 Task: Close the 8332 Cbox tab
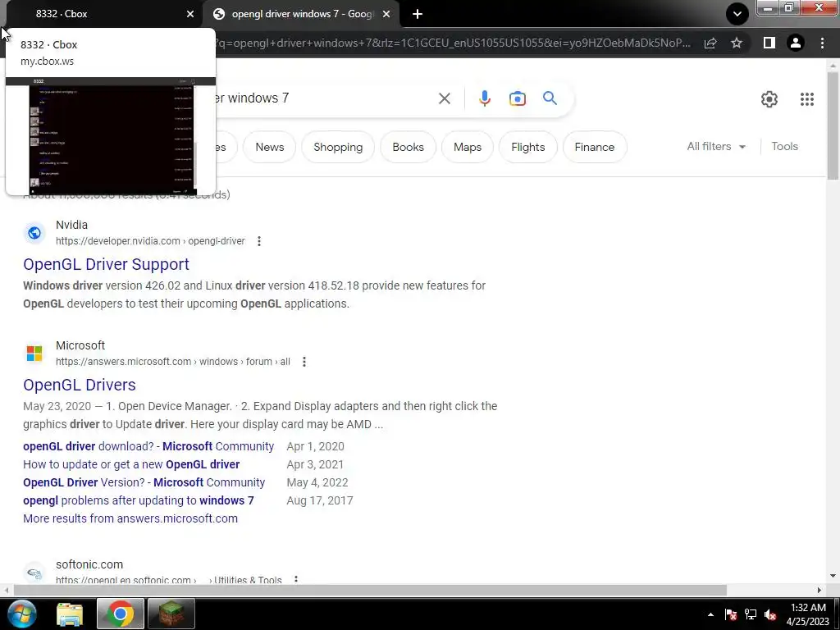point(190,15)
